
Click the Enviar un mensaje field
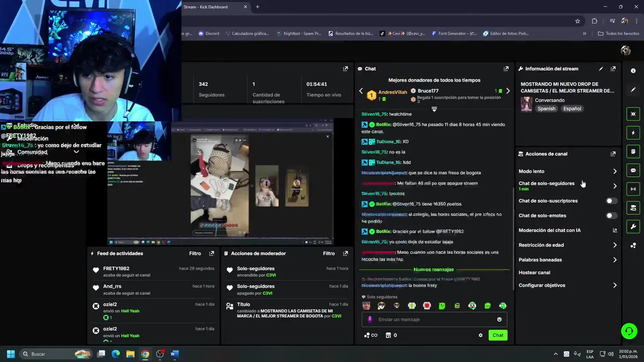coord(434,319)
